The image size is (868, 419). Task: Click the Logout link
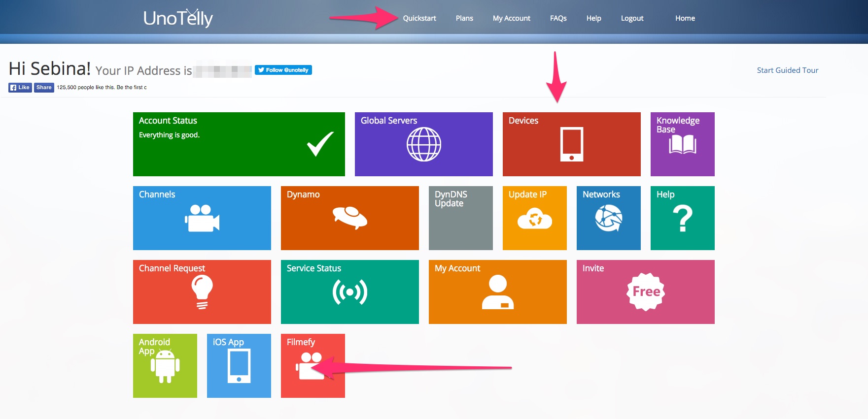(x=632, y=18)
